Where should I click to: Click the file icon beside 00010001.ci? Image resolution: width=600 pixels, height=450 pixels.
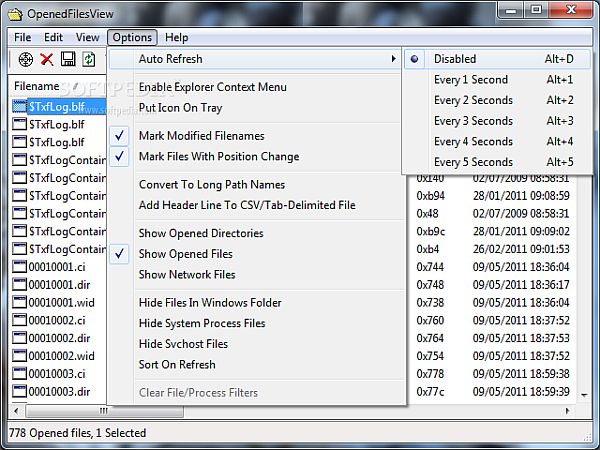(x=19, y=266)
